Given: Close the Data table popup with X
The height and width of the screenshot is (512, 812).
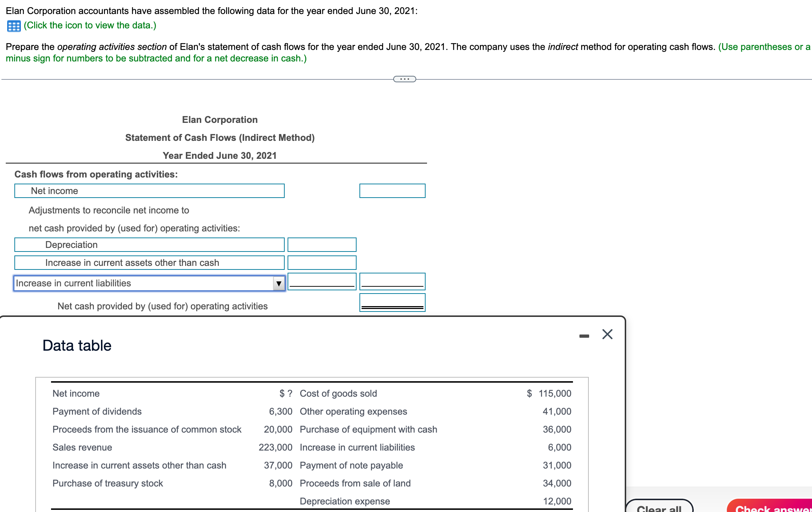Looking at the screenshot, I should (x=607, y=334).
